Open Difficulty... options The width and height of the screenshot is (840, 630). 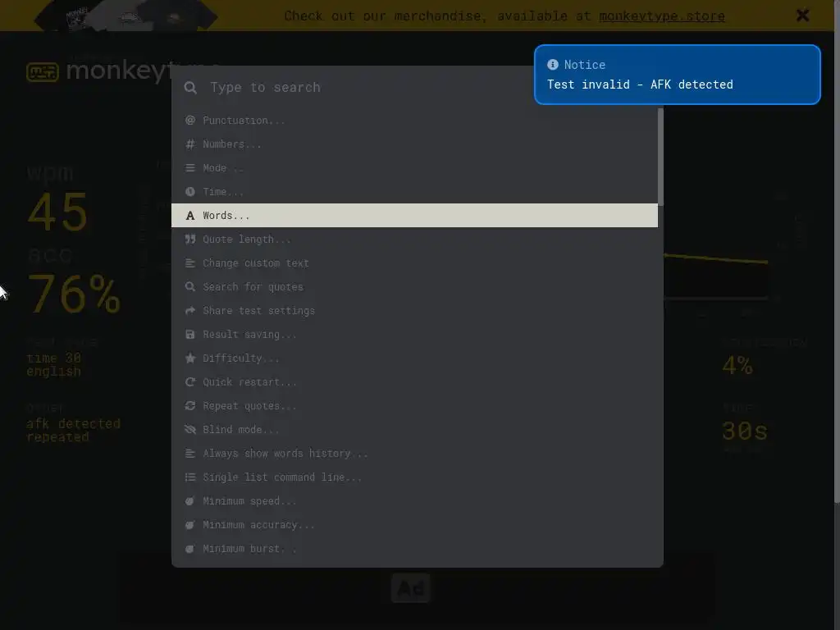[x=414, y=358]
